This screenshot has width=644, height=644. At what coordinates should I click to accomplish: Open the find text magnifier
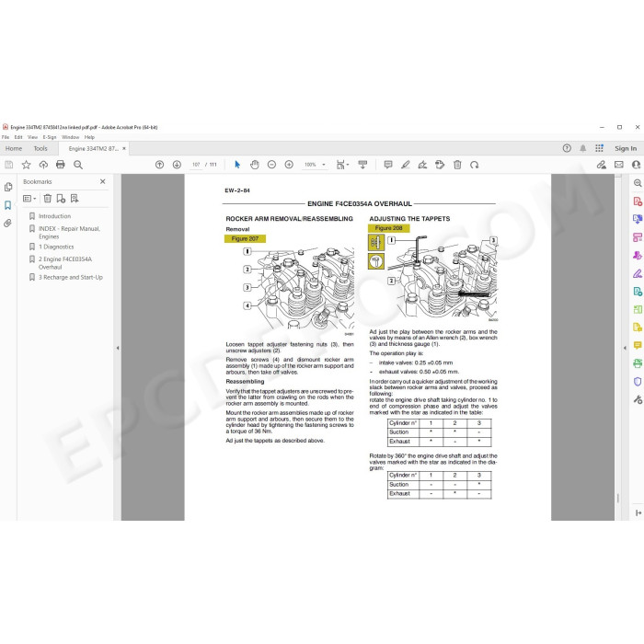78,165
